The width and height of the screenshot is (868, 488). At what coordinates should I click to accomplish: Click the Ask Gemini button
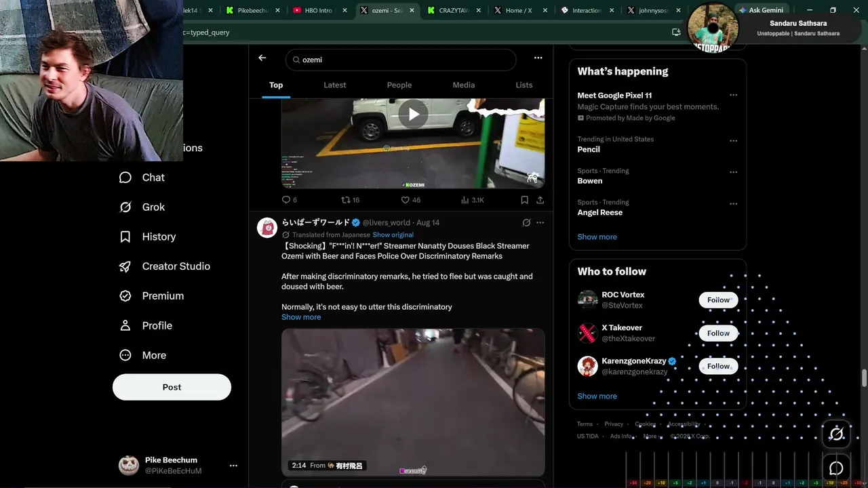click(x=760, y=10)
